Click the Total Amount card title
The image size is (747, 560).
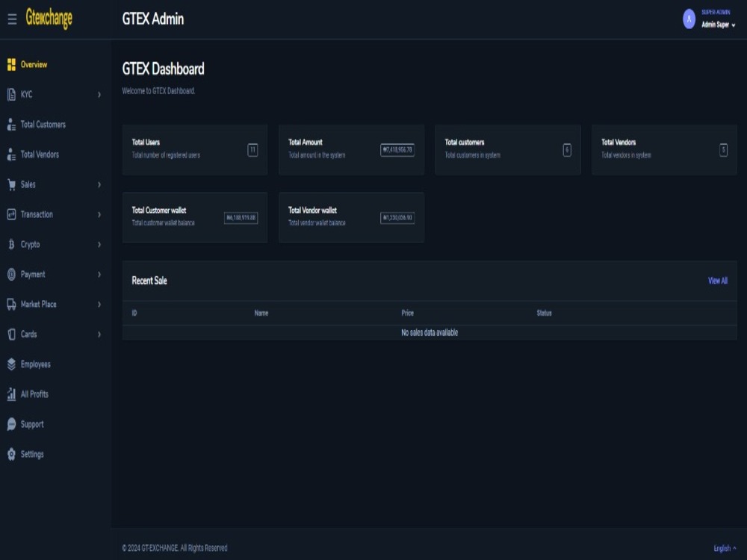(306, 143)
